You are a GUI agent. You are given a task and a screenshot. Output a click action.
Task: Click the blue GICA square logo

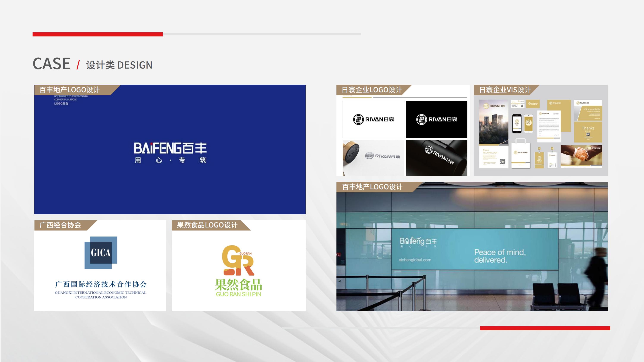[x=101, y=252]
